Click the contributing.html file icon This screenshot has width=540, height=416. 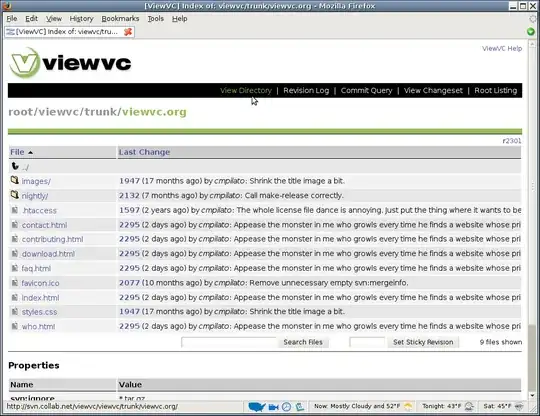14,239
